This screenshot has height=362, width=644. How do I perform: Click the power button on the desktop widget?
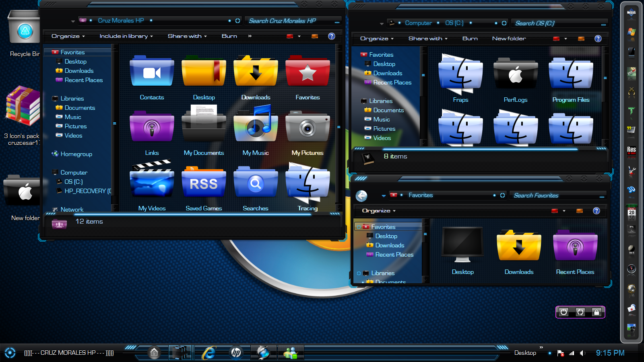(563, 312)
